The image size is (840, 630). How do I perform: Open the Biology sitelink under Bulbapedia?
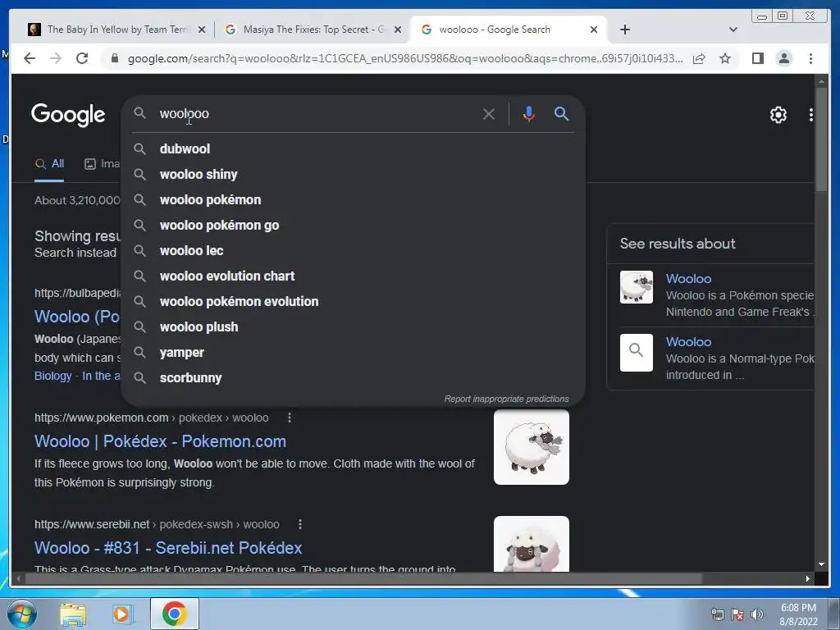pyautogui.click(x=53, y=376)
